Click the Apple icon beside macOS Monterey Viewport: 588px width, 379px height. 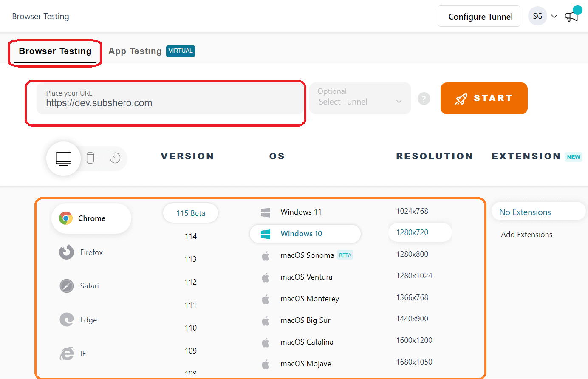click(266, 299)
